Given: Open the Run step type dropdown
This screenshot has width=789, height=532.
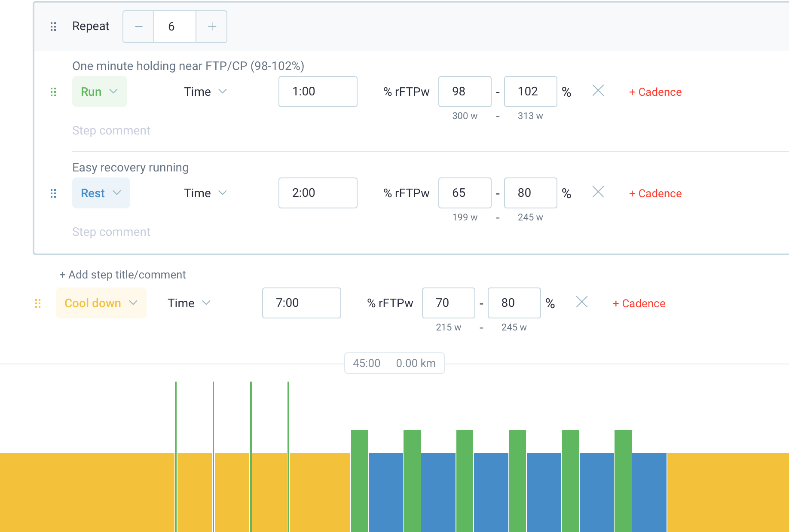Looking at the screenshot, I should (99, 92).
